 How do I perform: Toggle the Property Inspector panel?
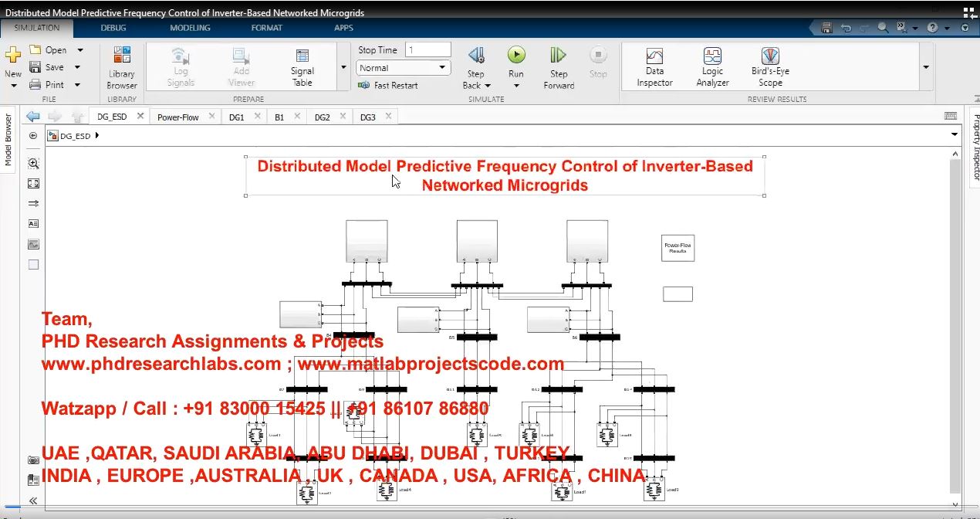[975, 147]
